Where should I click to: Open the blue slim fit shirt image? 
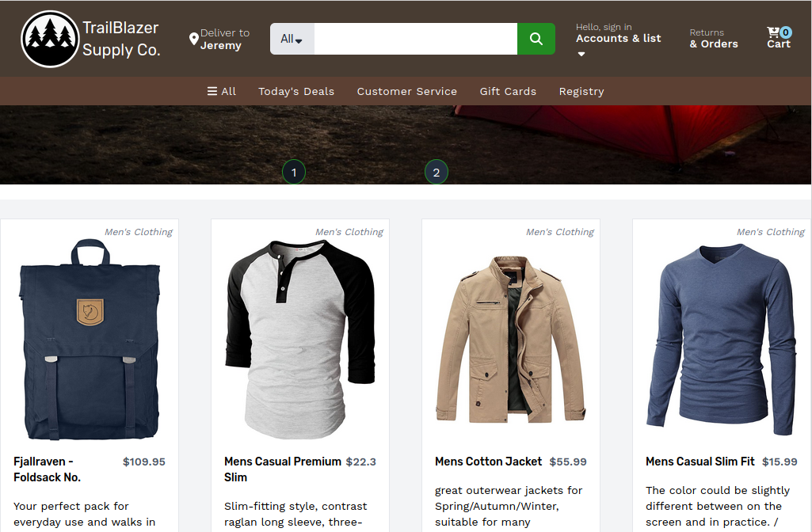pos(722,340)
